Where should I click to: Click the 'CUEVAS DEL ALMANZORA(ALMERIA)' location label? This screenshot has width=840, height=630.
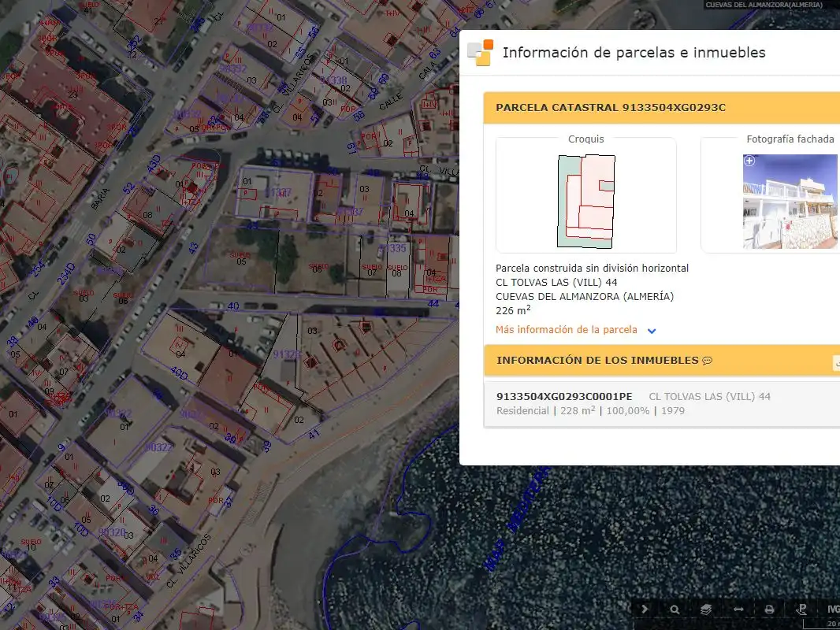[764, 5]
